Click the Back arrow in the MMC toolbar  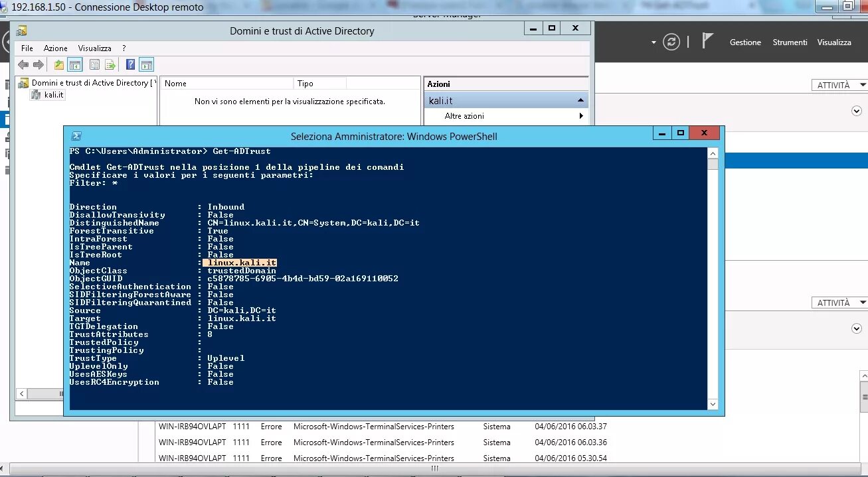pos(23,65)
